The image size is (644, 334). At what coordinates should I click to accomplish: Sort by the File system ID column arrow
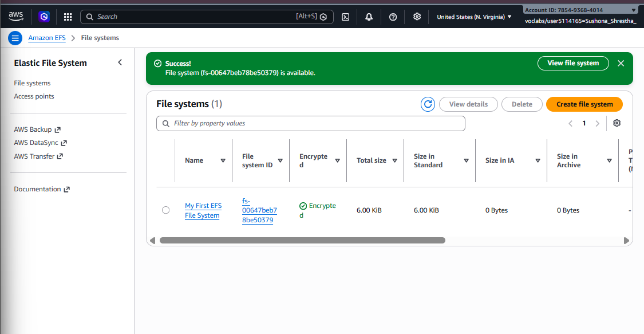coord(280,160)
